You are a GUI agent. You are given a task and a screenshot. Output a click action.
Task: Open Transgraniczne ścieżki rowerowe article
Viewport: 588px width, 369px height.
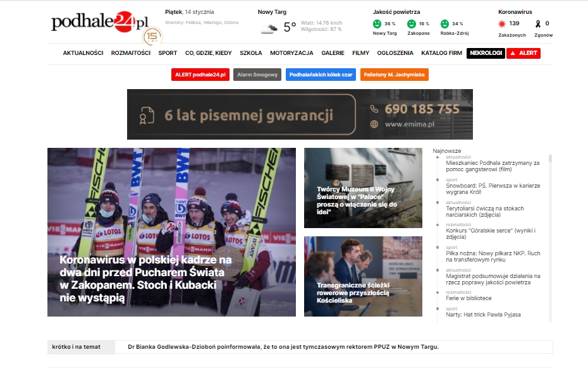click(363, 276)
